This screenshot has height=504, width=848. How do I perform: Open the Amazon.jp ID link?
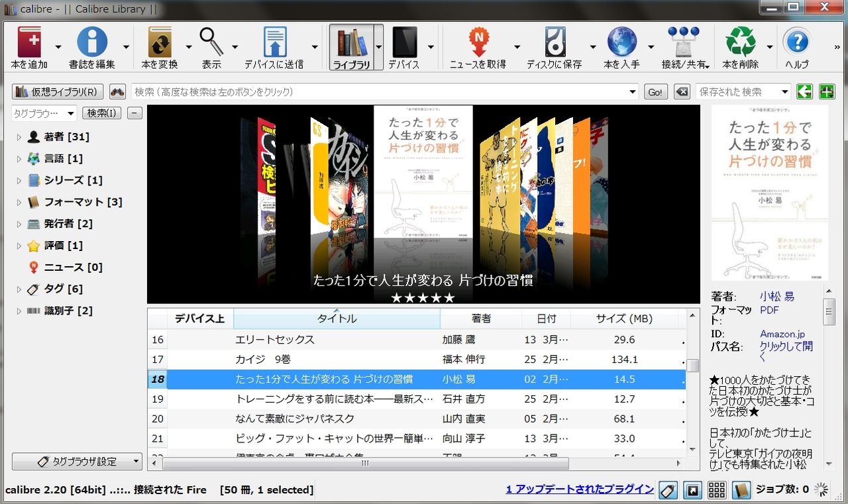click(782, 334)
